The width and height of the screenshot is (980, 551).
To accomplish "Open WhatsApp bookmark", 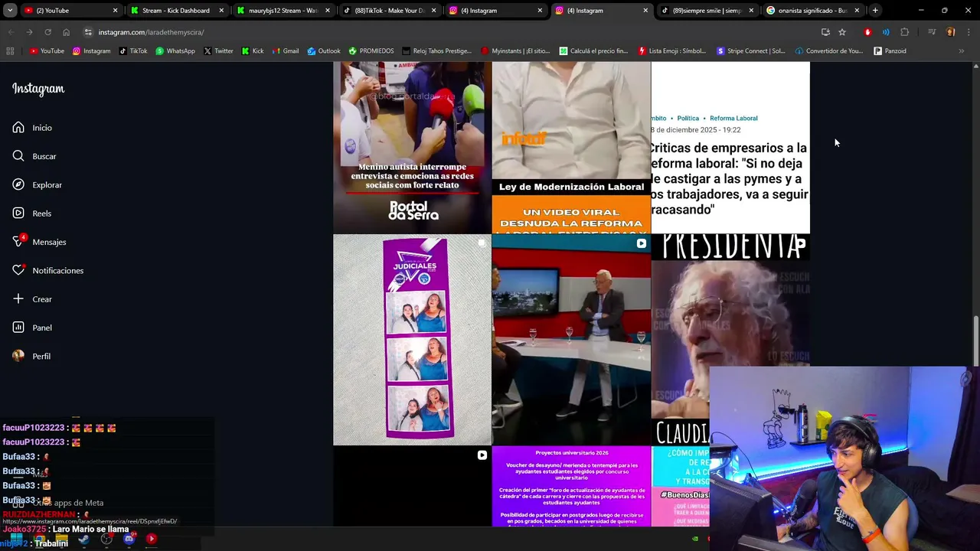I will pos(175,51).
